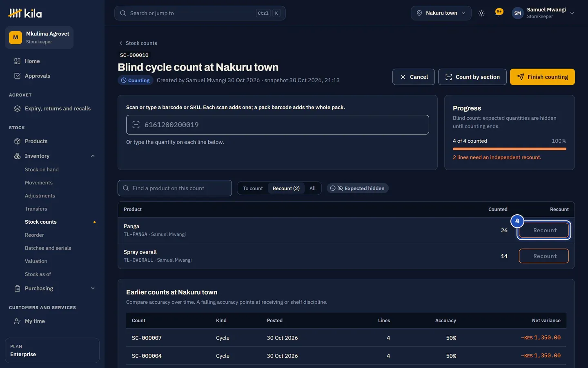Click the back chevron beside Stock counts
Screen dimensions: 588x368
click(121, 43)
